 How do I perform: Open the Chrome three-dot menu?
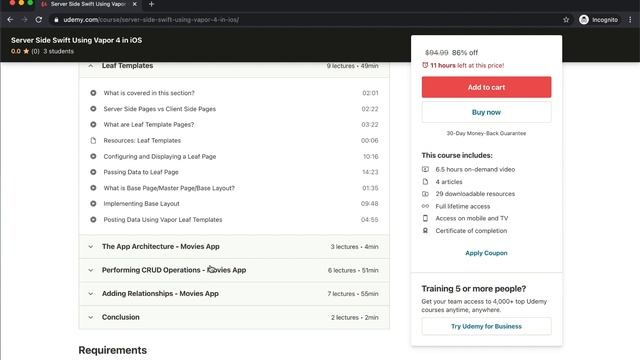coord(630,20)
